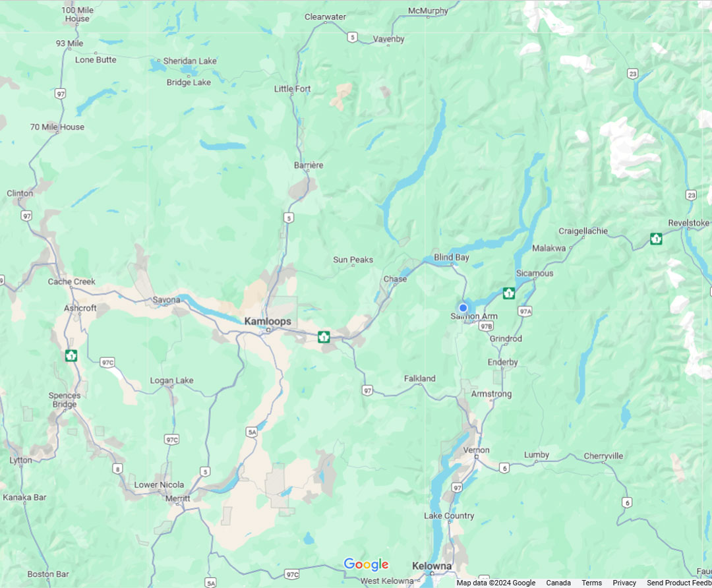Image resolution: width=712 pixels, height=588 pixels.
Task: Click the Sun Peaks place label
Action: [x=353, y=260]
